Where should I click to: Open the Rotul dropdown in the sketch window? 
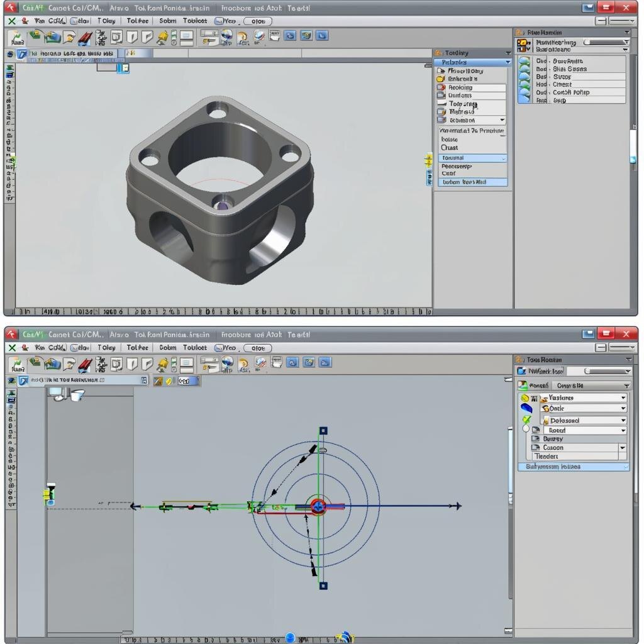[x=585, y=430]
